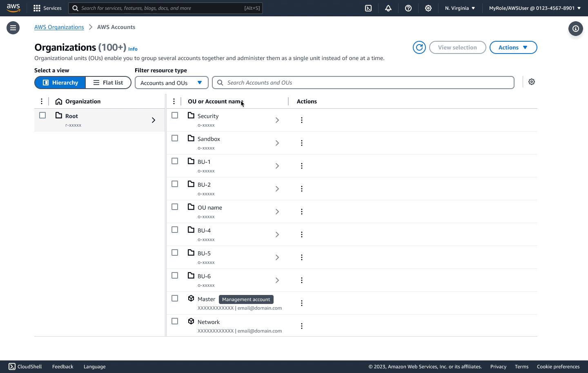Viewport: 588px width, 373px height.
Task: Expand the BU-2 chevron
Action: pyautogui.click(x=277, y=189)
